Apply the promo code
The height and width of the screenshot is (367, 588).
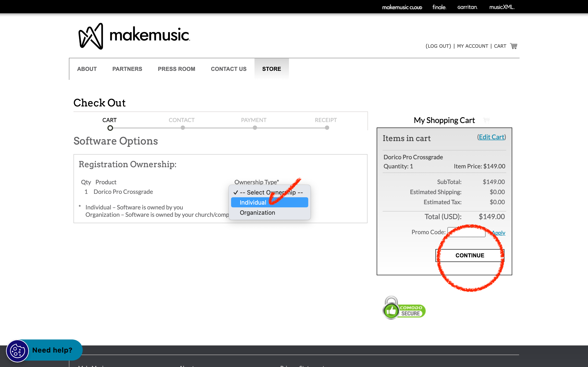click(499, 233)
